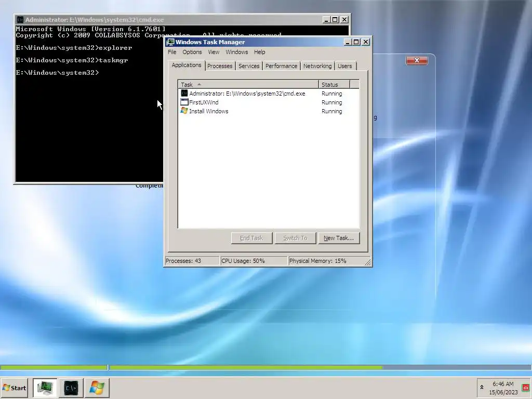Screen dimensions: 532x399
Task: Expand the system tray hidden icons arrow
Action: (x=482, y=387)
